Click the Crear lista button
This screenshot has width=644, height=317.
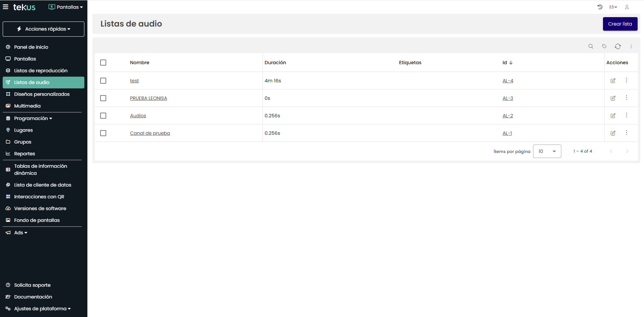620,24
